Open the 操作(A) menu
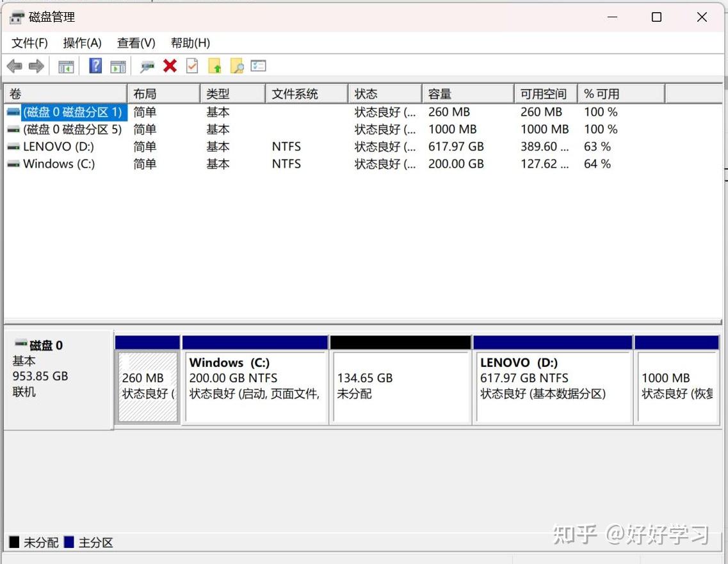 [82, 43]
